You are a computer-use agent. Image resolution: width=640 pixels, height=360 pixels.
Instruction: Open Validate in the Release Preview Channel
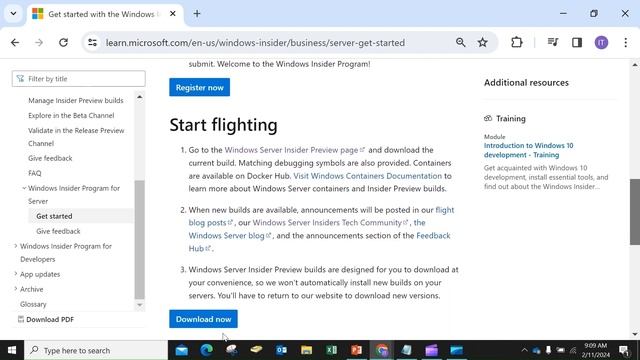point(76,137)
